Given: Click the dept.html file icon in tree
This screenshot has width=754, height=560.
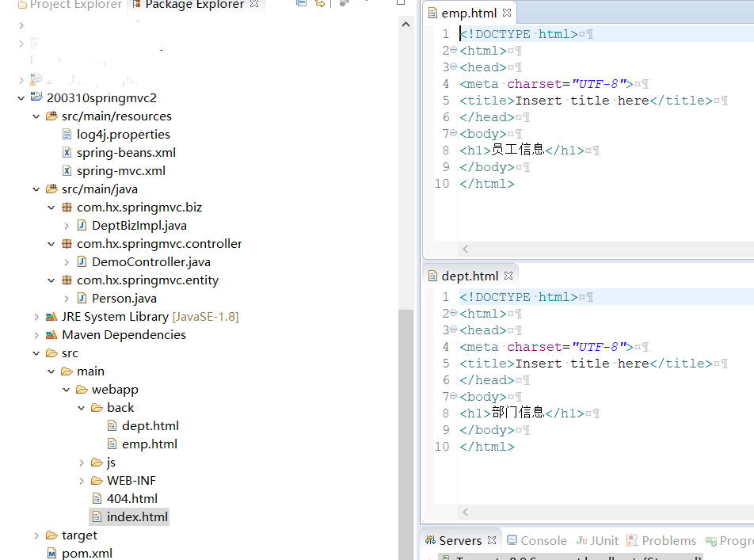Looking at the screenshot, I should click(x=112, y=426).
